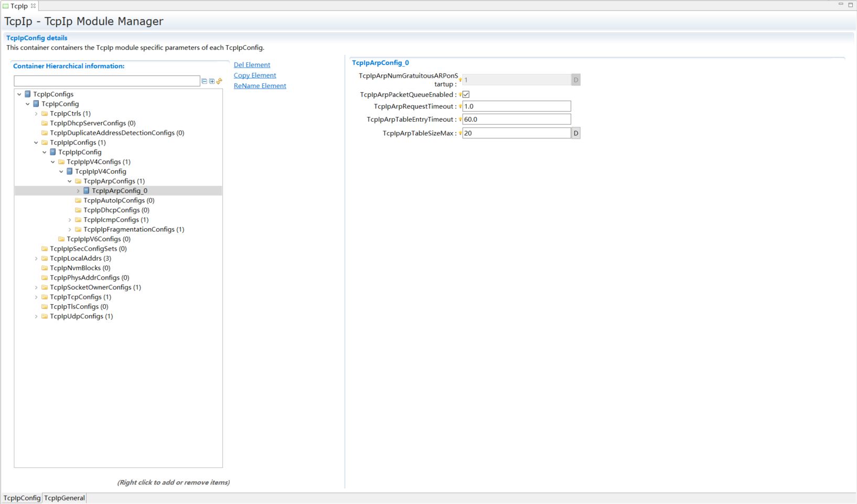
Task: Switch to the TcpIpGeneral tab
Action: pos(65,498)
